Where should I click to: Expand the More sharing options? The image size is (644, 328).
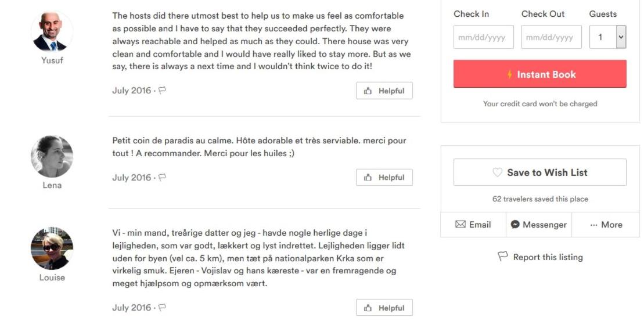[606, 225]
